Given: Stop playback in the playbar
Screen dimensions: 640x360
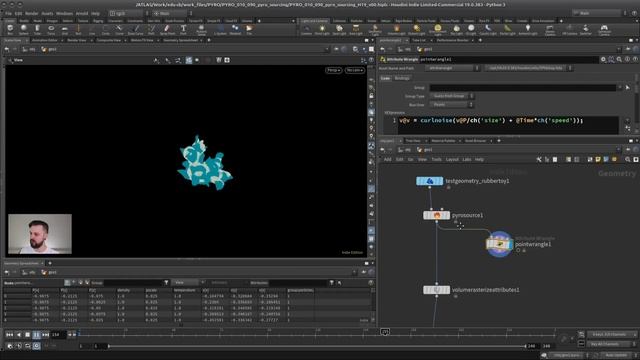Looking at the screenshot, I should coord(27,335).
